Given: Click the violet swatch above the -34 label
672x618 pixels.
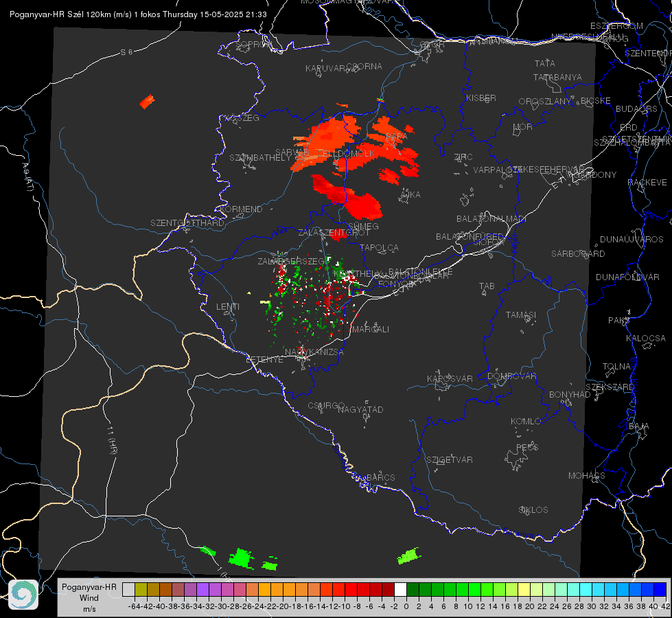Looking at the screenshot, I should (202, 589).
